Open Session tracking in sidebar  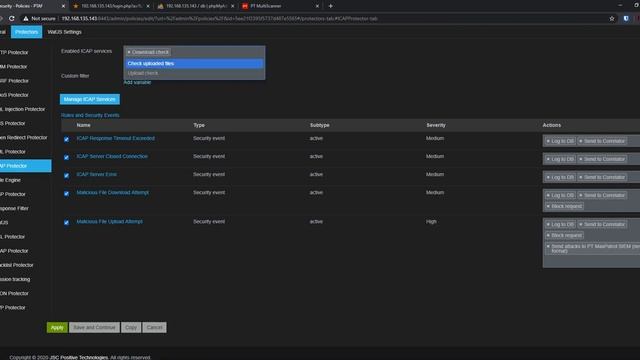15,279
